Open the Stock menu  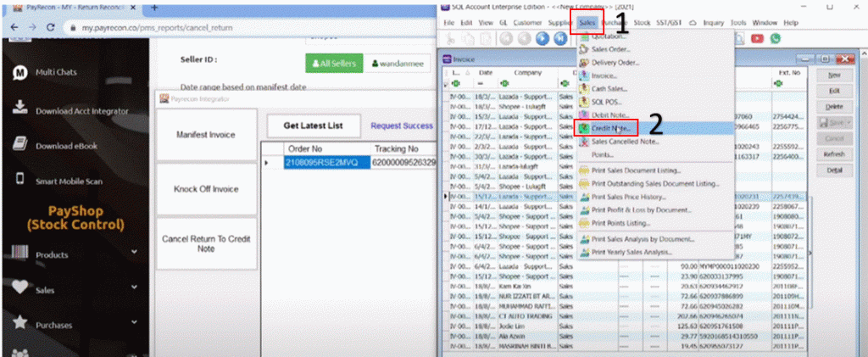pos(642,23)
